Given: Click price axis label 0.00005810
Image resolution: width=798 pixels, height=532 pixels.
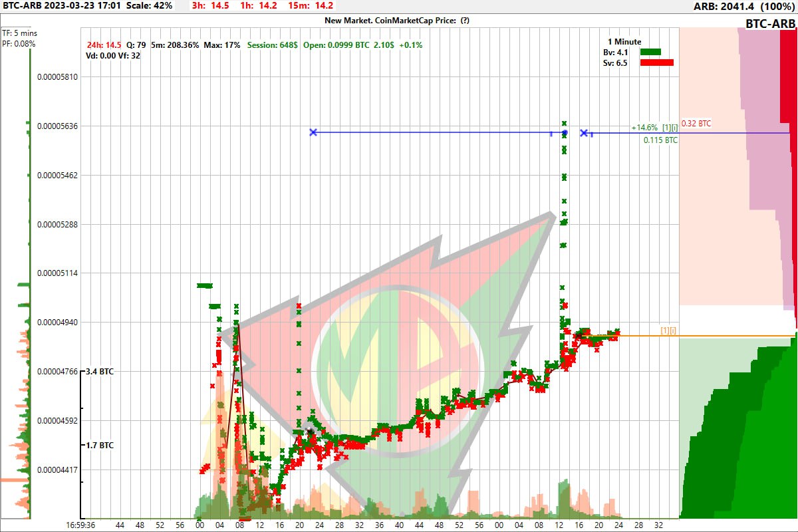Looking at the screenshot, I should [x=58, y=77].
